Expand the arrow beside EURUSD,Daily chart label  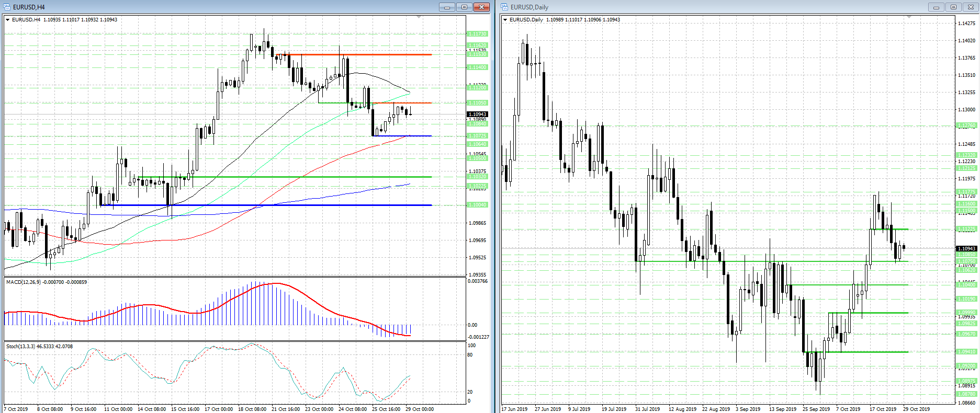point(505,20)
